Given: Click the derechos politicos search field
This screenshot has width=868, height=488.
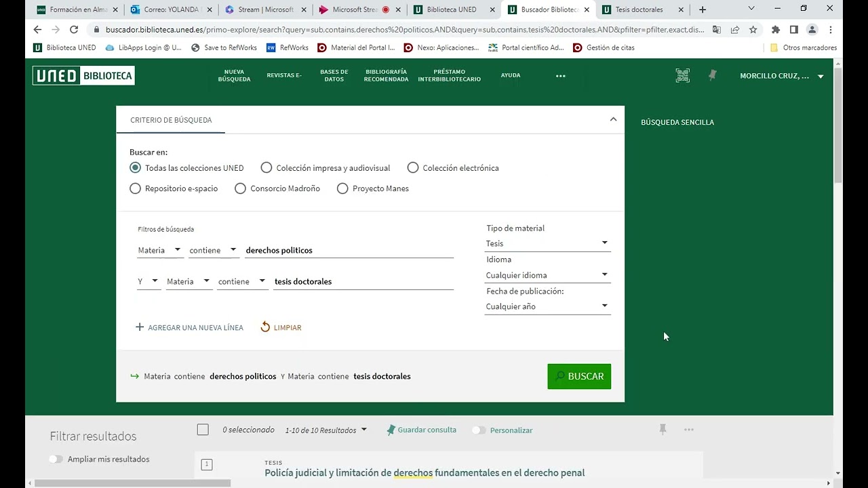Looking at the screenshot, I should click(349, 250).
